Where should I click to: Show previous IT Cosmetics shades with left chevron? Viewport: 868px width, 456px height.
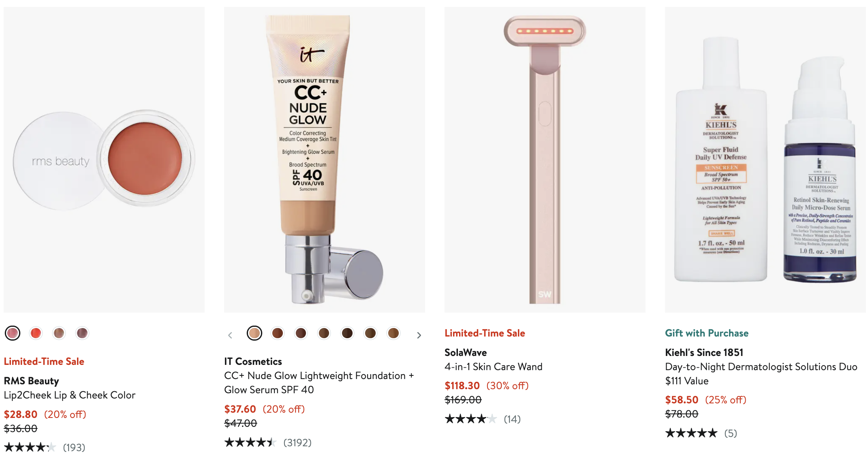click(230, 335)
